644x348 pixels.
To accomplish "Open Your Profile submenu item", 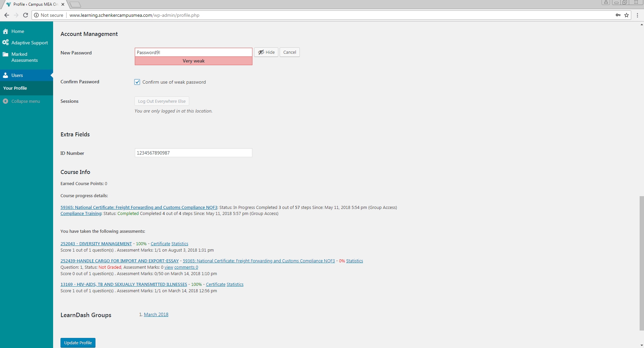I will [15, 88].
